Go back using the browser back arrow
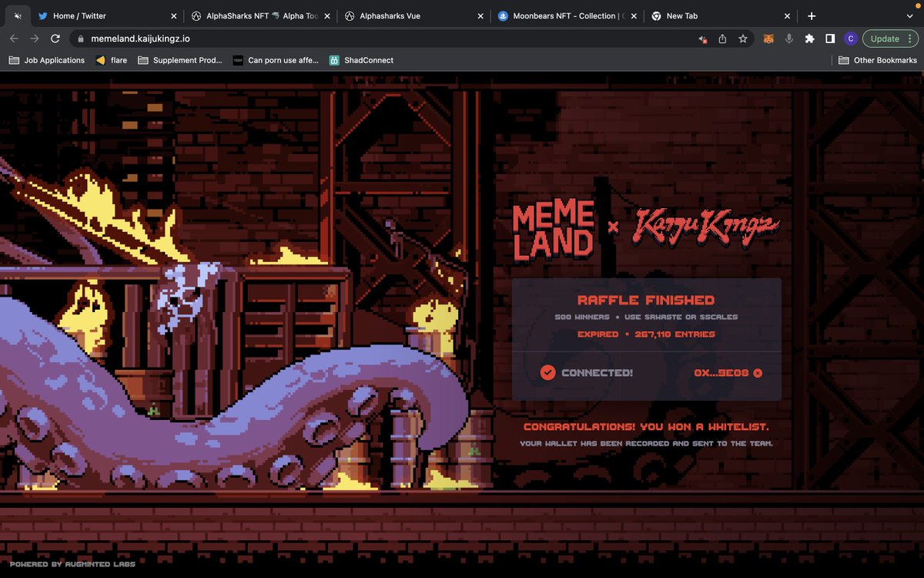The width and height of the screenshot is (924, 578). tap(14, 39)
